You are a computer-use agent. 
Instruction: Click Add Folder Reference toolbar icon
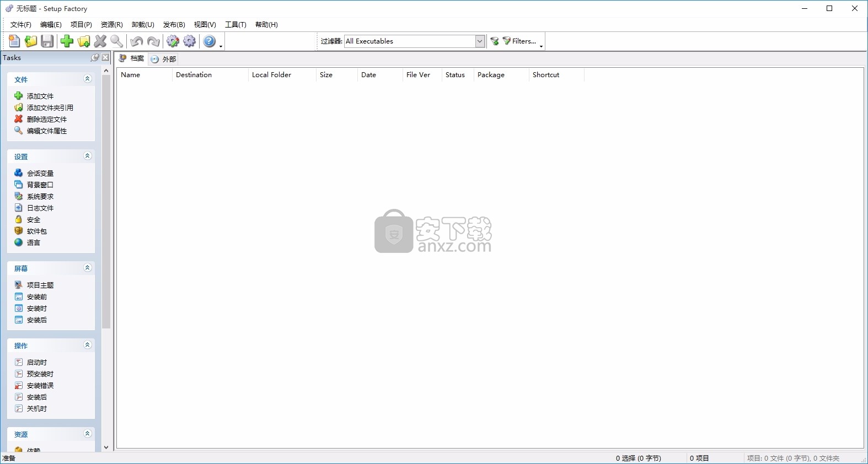84,41
